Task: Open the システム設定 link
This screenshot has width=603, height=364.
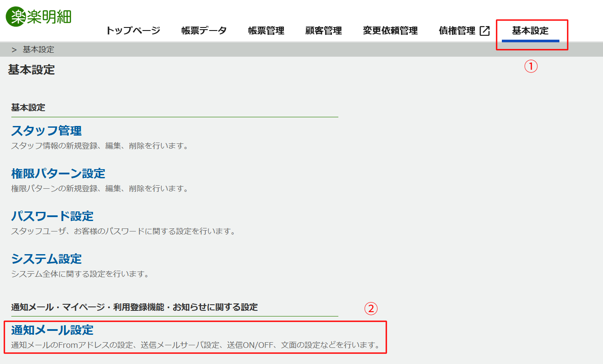Action: (46, 259)
